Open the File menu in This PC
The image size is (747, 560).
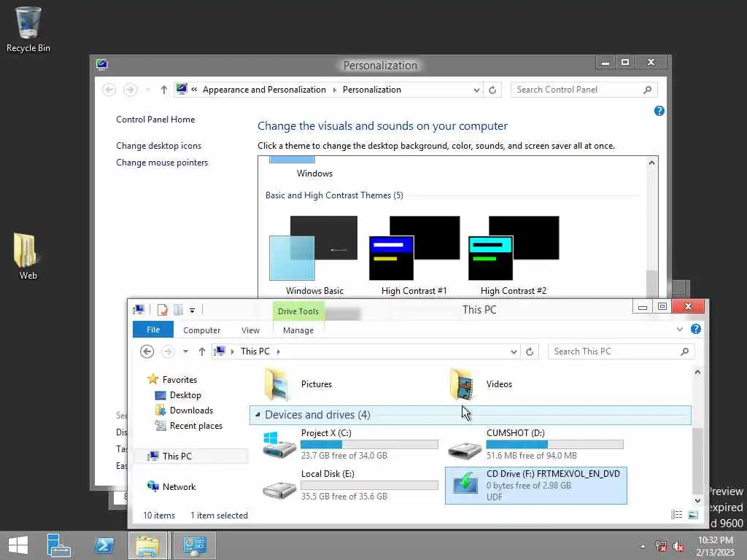[x=153, y=330]
